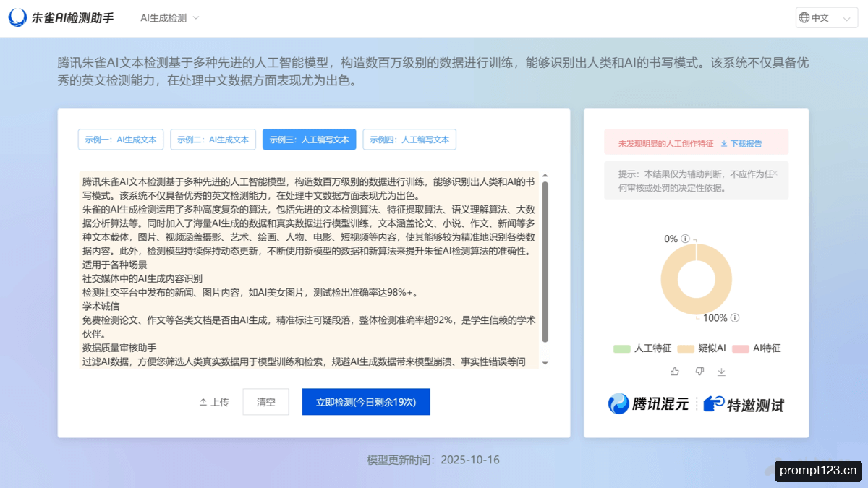Viewport: 868px width, 488px height.
Task: Click the 特邀测试 badge icon
Action: point(713,404)
